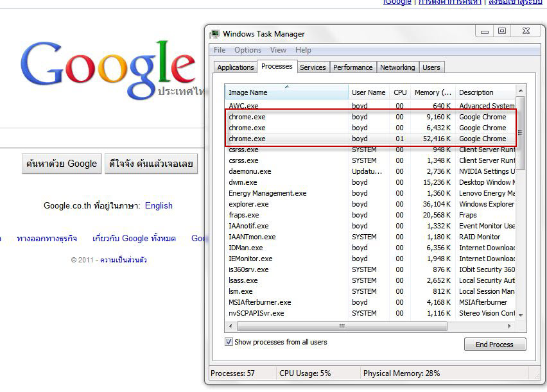Maximize the Windows Task Manager window
The width and height of the screenshot is (547, 392).
click(502, 31)
